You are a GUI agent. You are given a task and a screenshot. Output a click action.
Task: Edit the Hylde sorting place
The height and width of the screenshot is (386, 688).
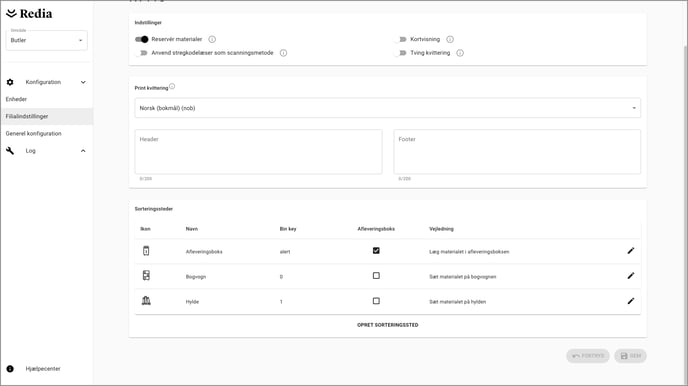[x=631, y=301]
